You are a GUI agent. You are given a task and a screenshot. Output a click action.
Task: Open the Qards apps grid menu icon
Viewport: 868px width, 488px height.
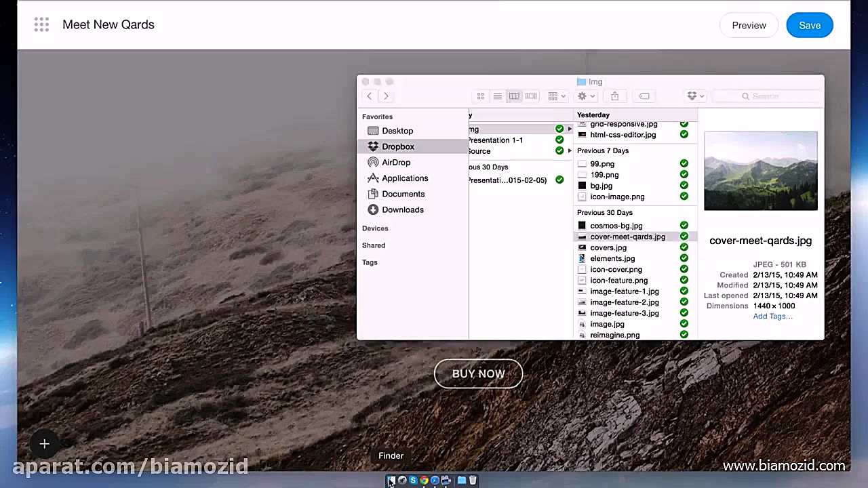pyautogui.click(x=41, y=25)
